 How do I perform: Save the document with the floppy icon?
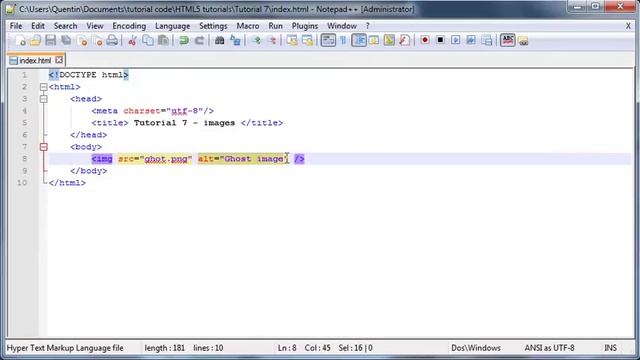click(x=51, y=40)
